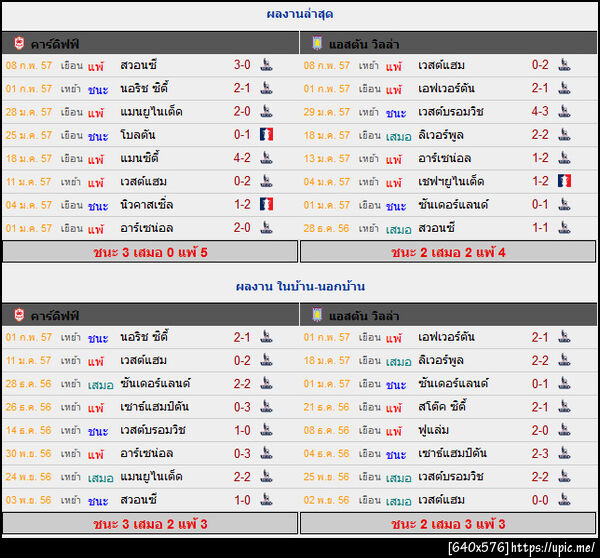Click score 4-3 in เวสต์บรอมวิช row
600x558 pixels.
[x=540, y=111]
